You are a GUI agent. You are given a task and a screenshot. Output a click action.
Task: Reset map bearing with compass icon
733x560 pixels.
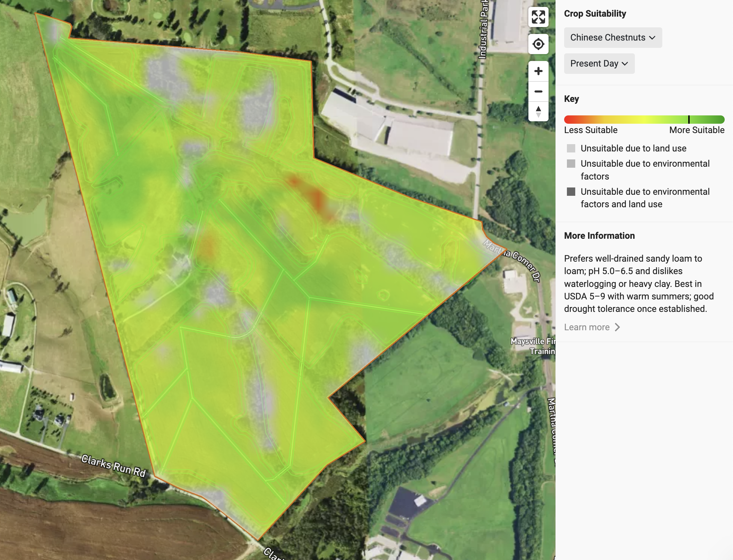(538, 112)
